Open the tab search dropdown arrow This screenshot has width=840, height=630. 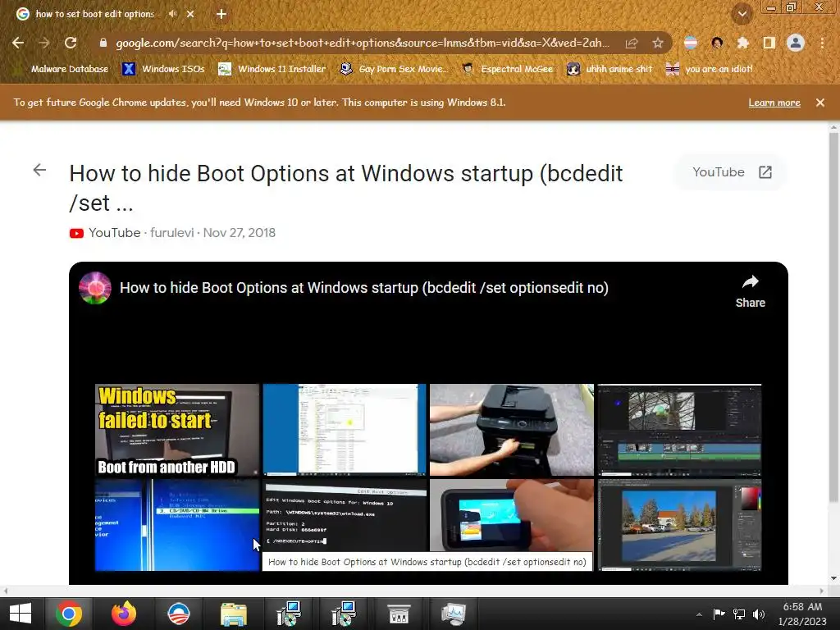click(x=742, y=14)
